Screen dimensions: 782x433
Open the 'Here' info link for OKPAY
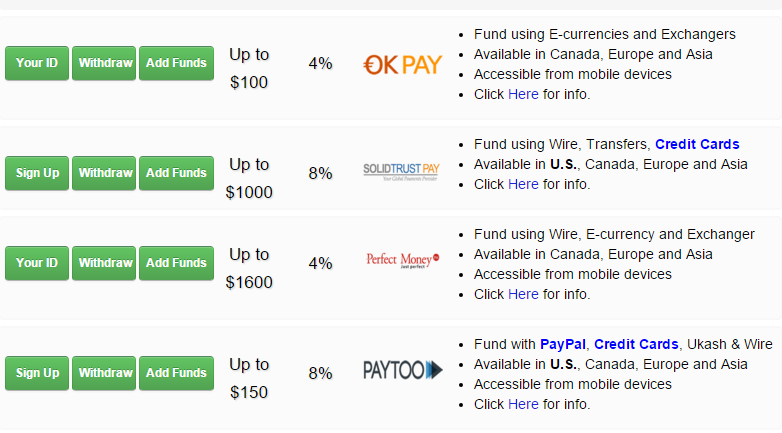pos(523,94)
